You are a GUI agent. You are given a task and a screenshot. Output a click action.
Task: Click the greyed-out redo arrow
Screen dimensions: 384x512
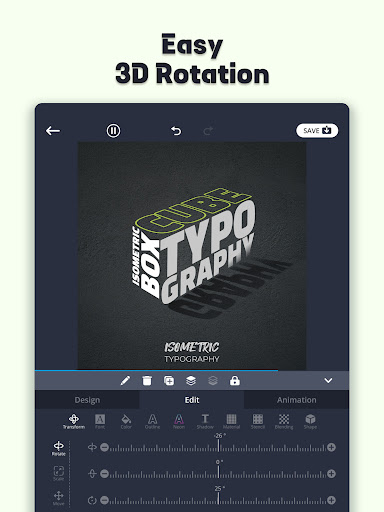208,131
